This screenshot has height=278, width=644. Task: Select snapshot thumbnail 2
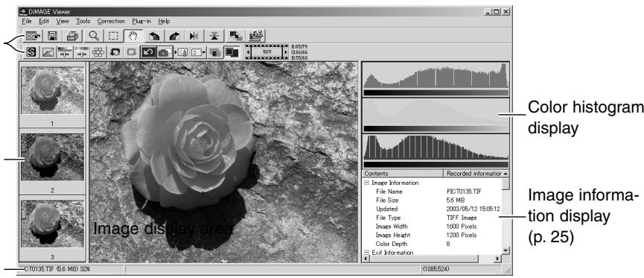(52, 157)
